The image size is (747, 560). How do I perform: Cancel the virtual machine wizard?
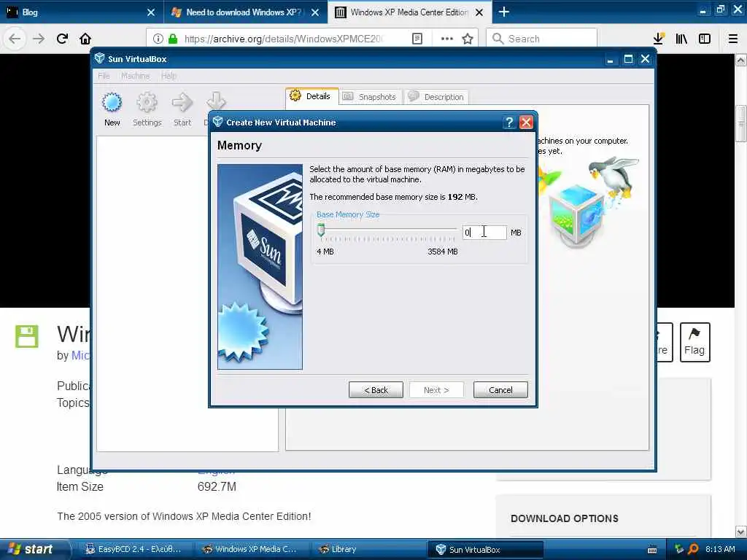point(500,390)
